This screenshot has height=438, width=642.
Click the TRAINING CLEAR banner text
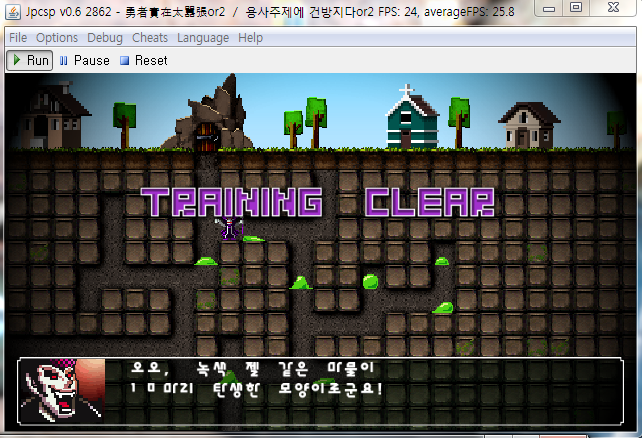click(x=319, y=203)
